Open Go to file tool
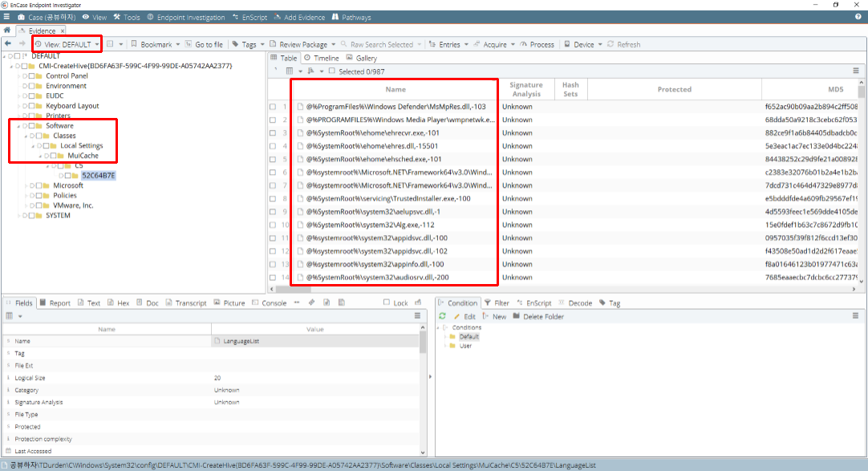 click(x=204, y=45)
